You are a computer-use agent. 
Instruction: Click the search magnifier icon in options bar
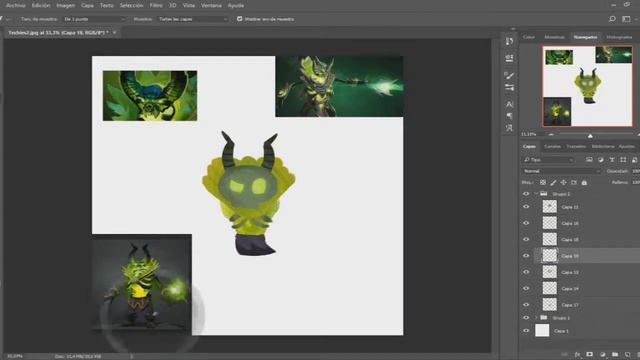612,19
